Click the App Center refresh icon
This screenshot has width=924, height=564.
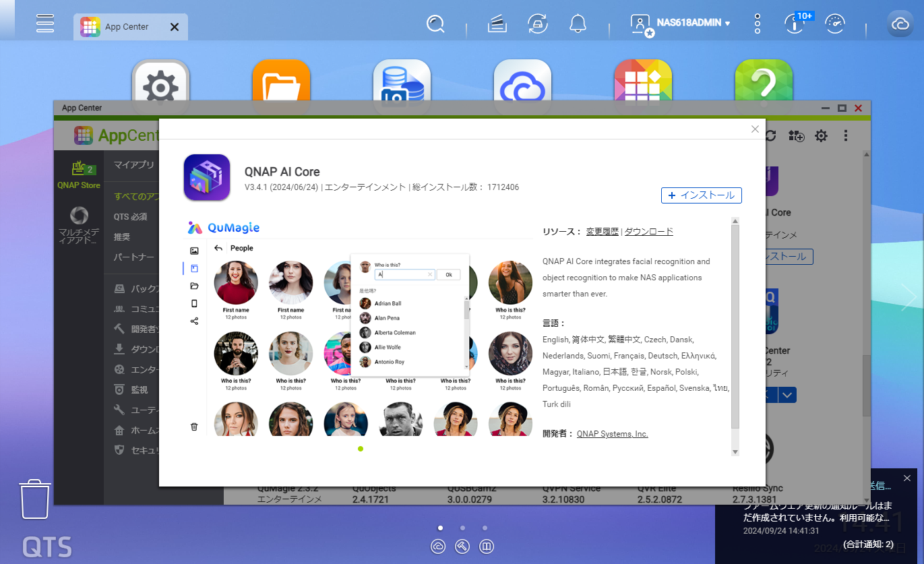pos(770,135)
